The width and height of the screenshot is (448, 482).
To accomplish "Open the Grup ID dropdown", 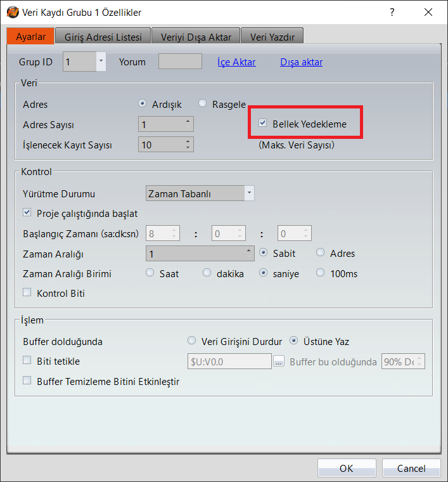I will 101,62.
